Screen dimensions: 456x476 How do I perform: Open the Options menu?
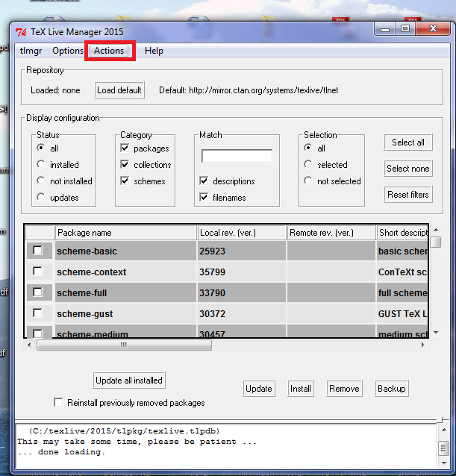[x=68, y=51]
